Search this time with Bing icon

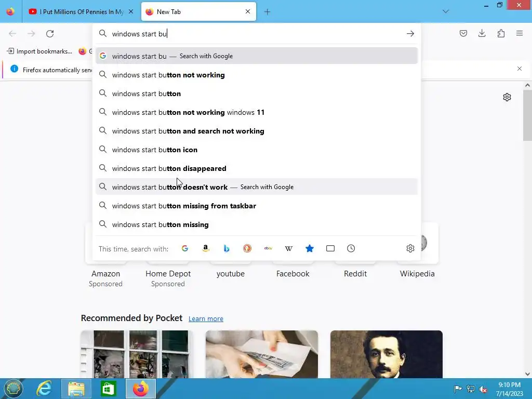pos(227,248)
